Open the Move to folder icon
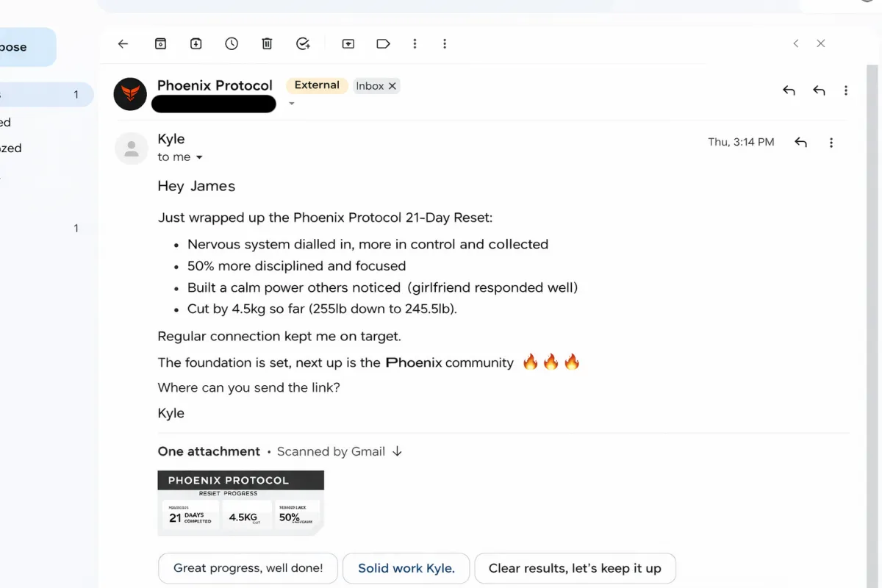The image size is (882, 588). 348,44
